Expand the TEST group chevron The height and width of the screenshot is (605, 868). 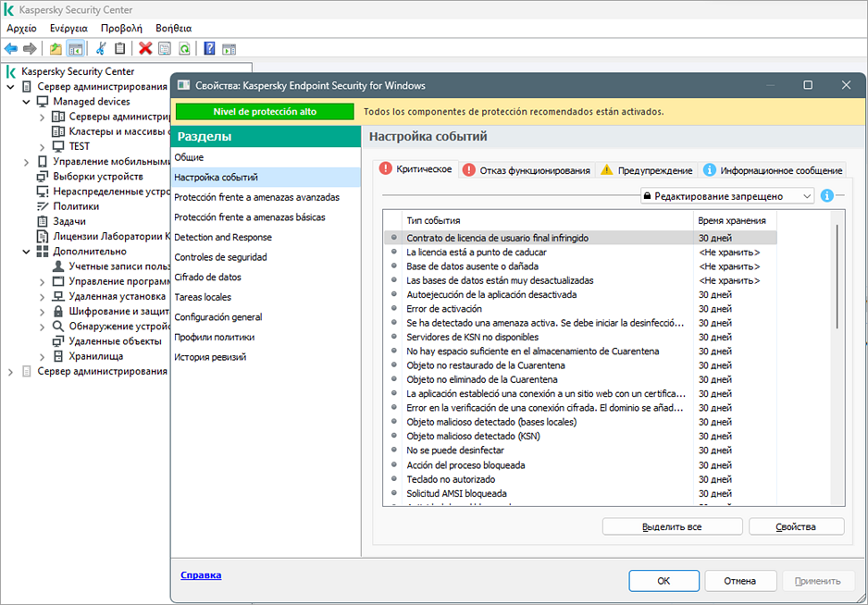[42, 147]
